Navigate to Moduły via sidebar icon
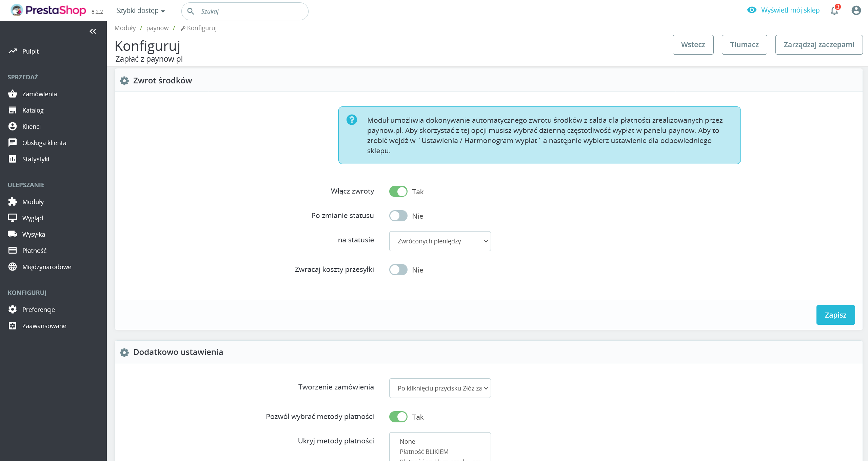The image size is (868, 461). click(x=33, y=201)
